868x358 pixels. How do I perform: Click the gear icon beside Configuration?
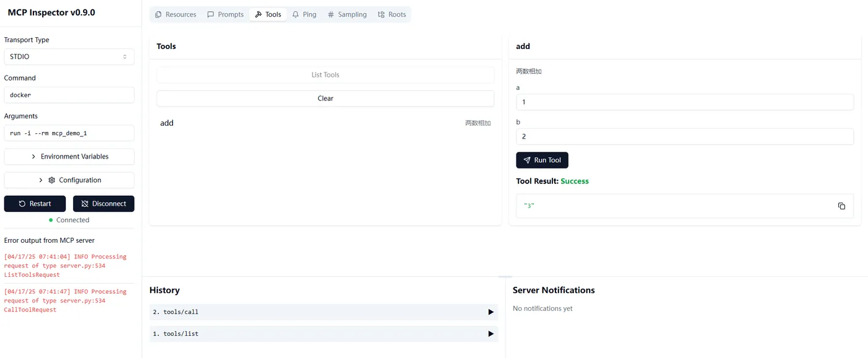[x=51, y=180]
